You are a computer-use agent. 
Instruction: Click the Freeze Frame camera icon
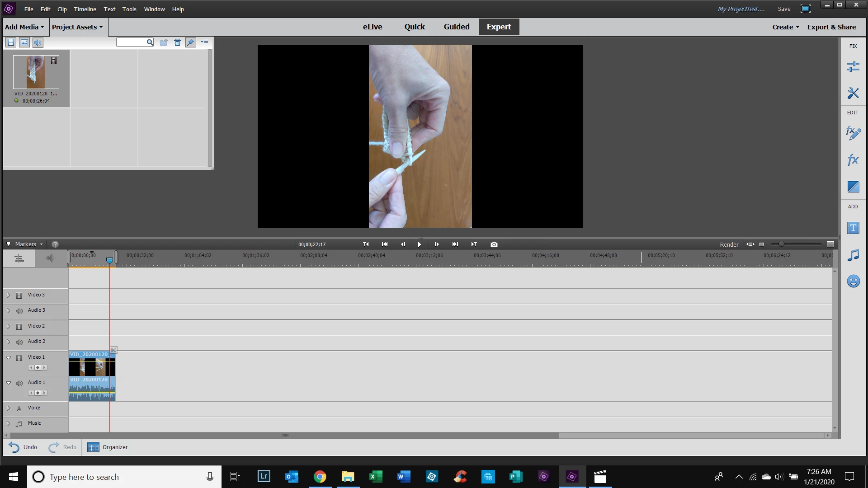(494, 244)
